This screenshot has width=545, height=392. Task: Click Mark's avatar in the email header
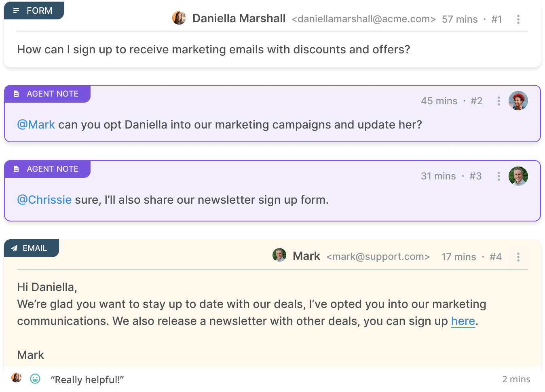tap(279, 255)
